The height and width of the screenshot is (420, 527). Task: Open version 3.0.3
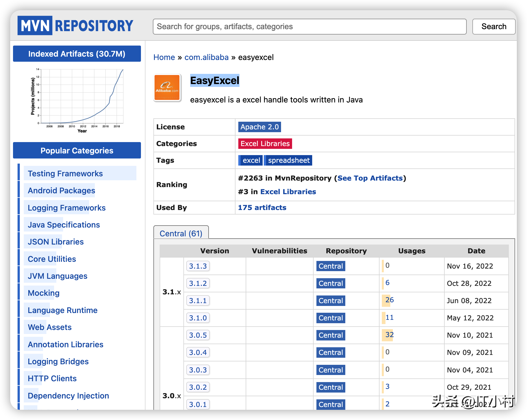click(198, 370)
